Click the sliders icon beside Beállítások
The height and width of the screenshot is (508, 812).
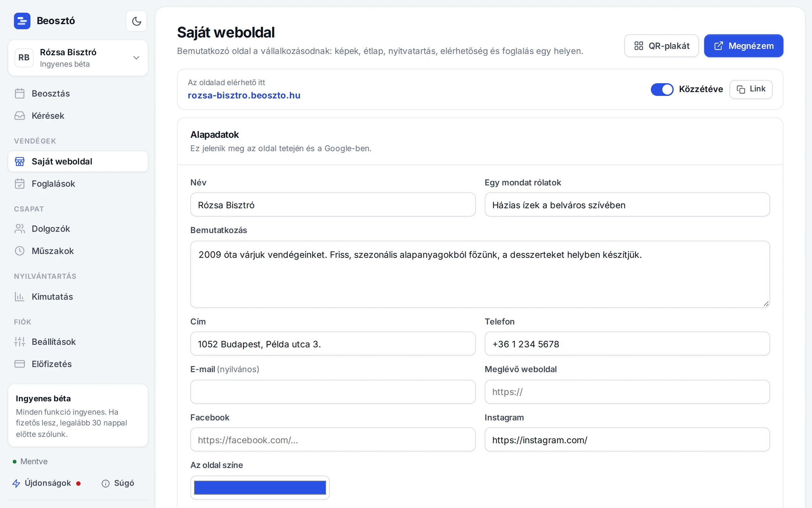(x=20, y=342)
